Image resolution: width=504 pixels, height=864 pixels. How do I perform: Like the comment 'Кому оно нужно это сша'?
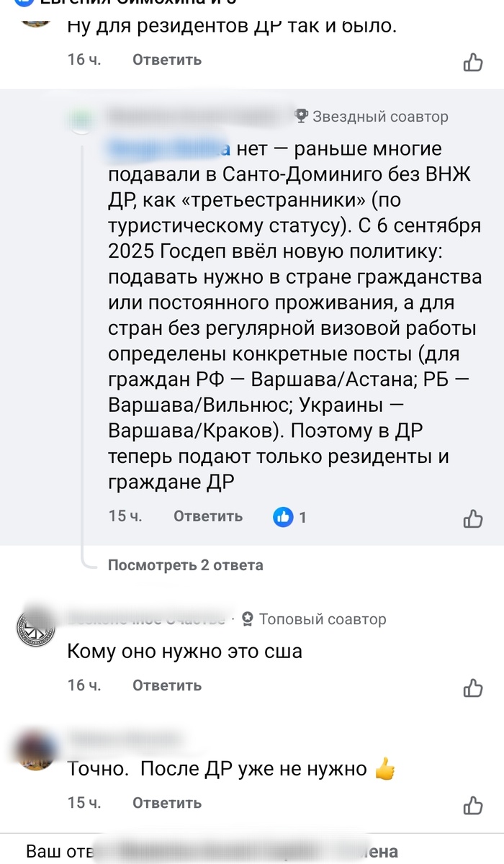tap(472, 685)
